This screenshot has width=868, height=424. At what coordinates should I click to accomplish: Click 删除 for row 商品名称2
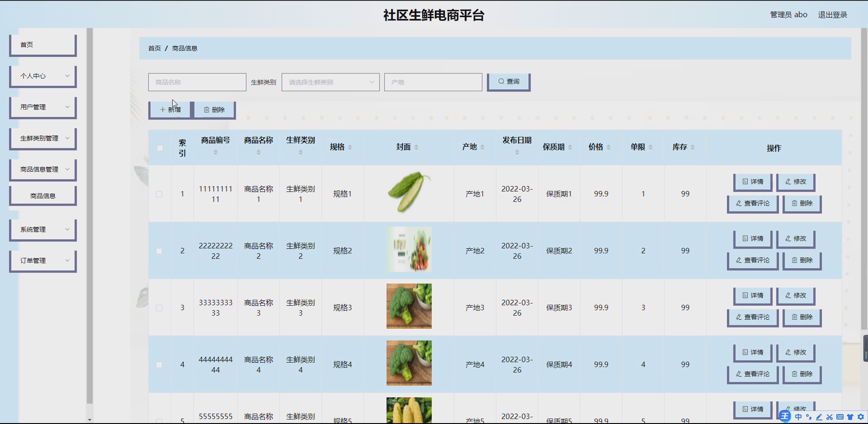tap(802, 261)
